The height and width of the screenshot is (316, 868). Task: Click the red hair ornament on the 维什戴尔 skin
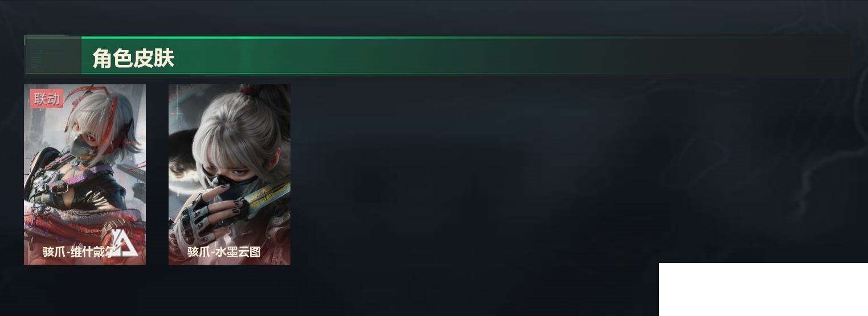pos(110,108)
